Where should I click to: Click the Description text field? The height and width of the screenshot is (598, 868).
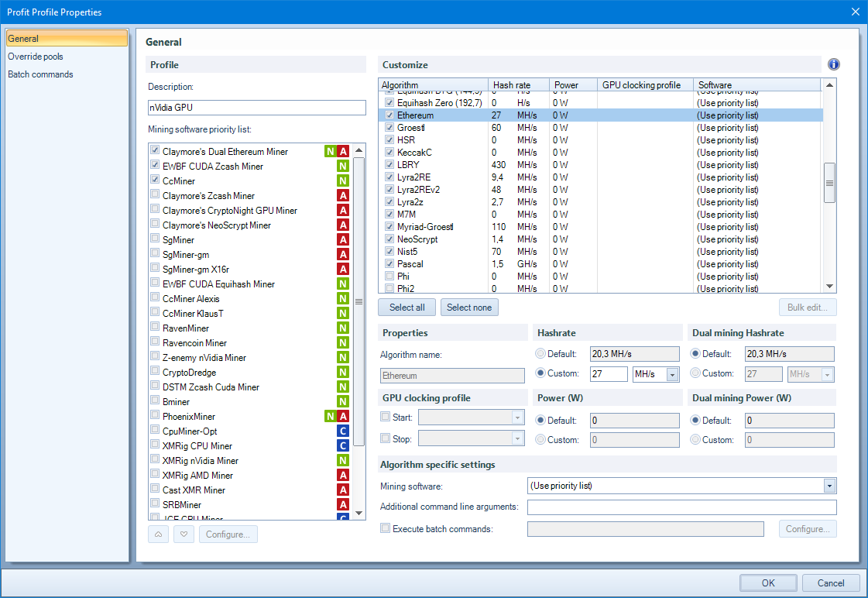click(x=257, y=108)
